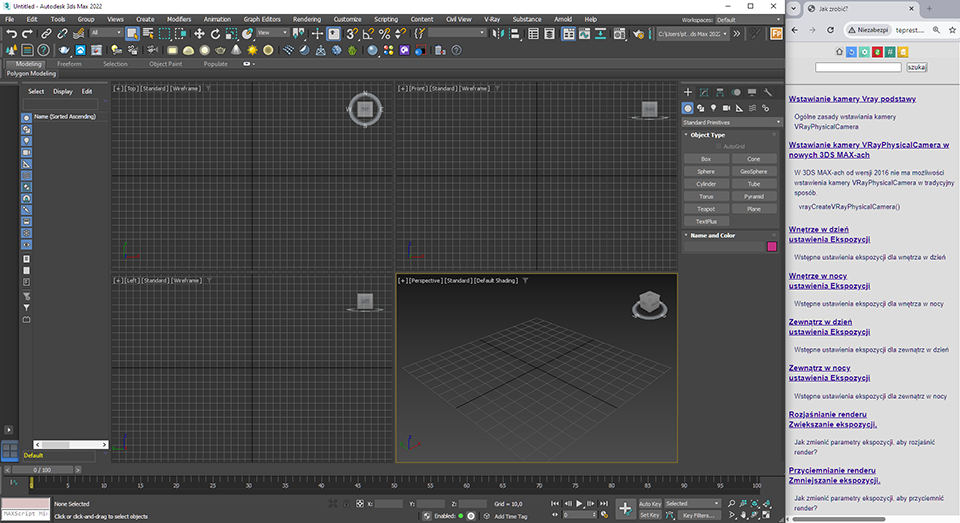The height and width of the screenshot is (523, 960).
Task: Create a Teapot primitive button
Action: (706, 209)
